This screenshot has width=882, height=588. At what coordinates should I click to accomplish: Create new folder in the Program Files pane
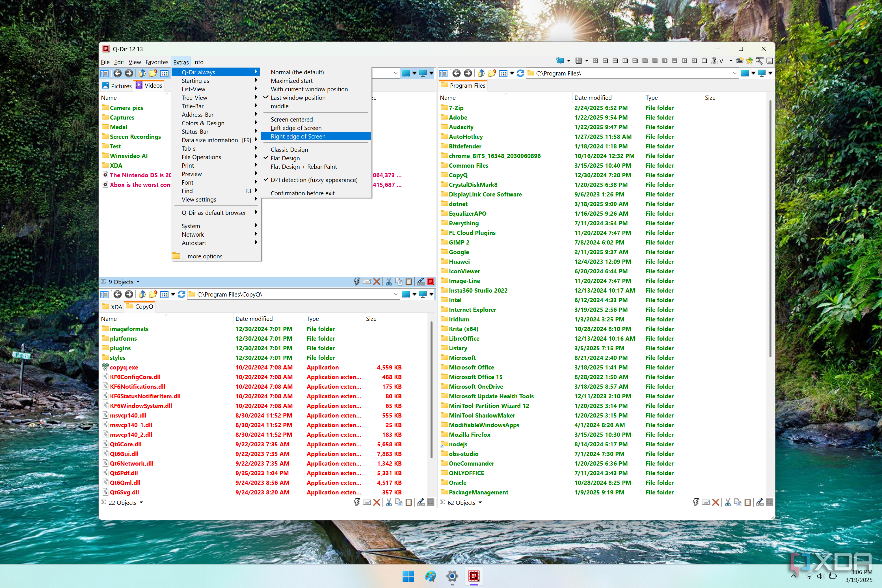coord(492,73)
